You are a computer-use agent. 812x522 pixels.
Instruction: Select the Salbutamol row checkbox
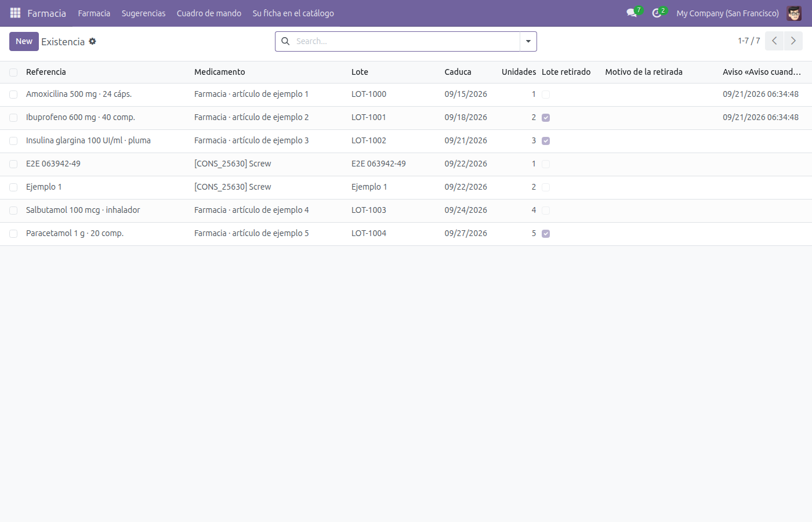click(13, 211)
